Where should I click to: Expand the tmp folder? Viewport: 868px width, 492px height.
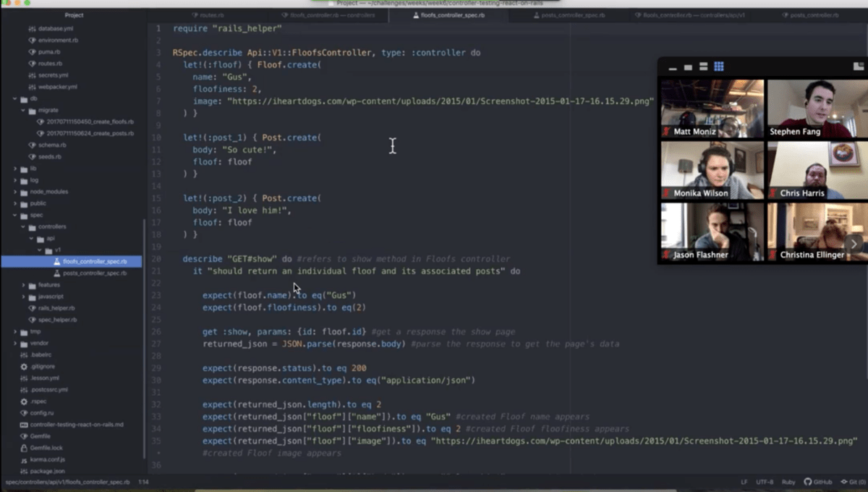point(14,331)
